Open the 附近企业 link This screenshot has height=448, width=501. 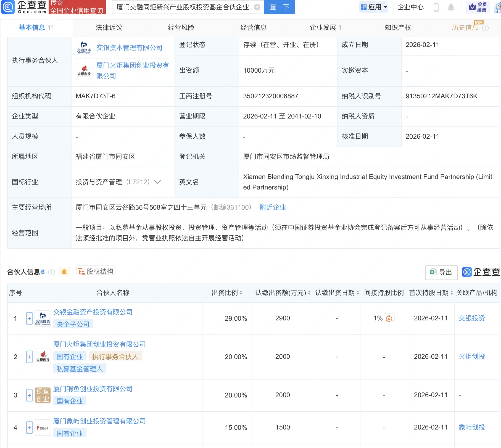point(273,207)
